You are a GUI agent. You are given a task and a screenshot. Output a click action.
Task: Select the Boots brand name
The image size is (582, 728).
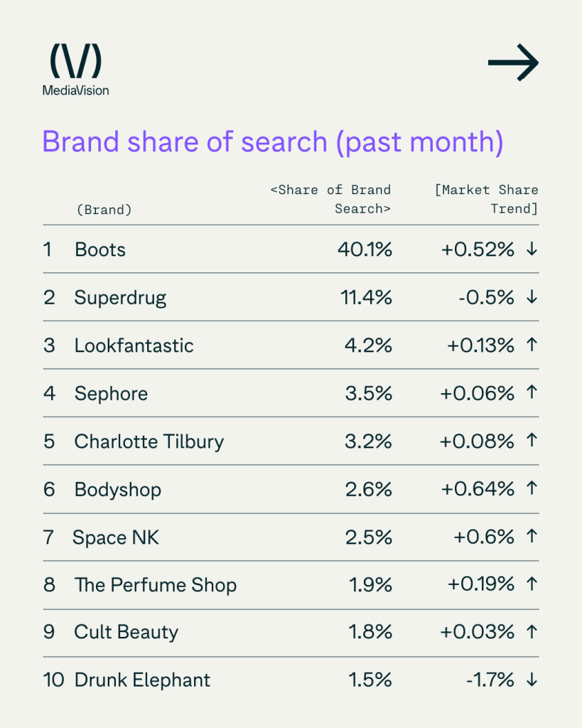click(100, 250)
